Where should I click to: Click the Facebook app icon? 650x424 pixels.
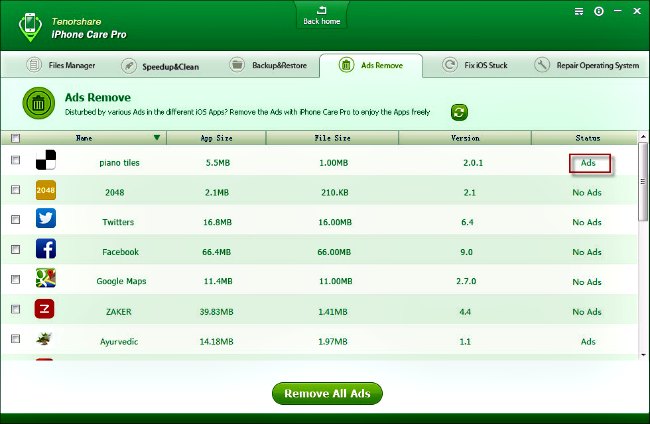click(x=46, y=249)
